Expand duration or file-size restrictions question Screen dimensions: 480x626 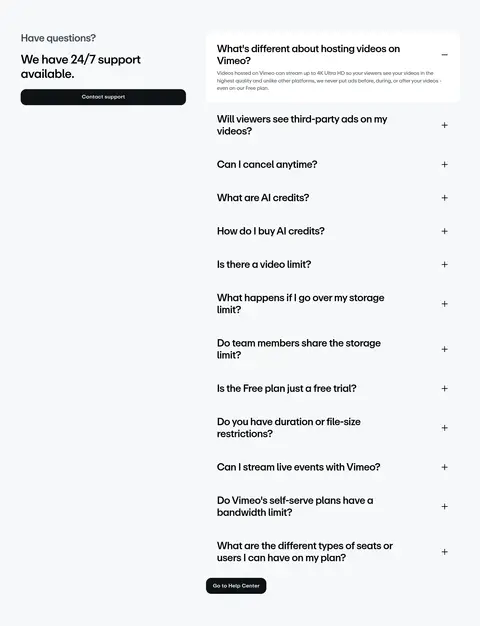444,428
